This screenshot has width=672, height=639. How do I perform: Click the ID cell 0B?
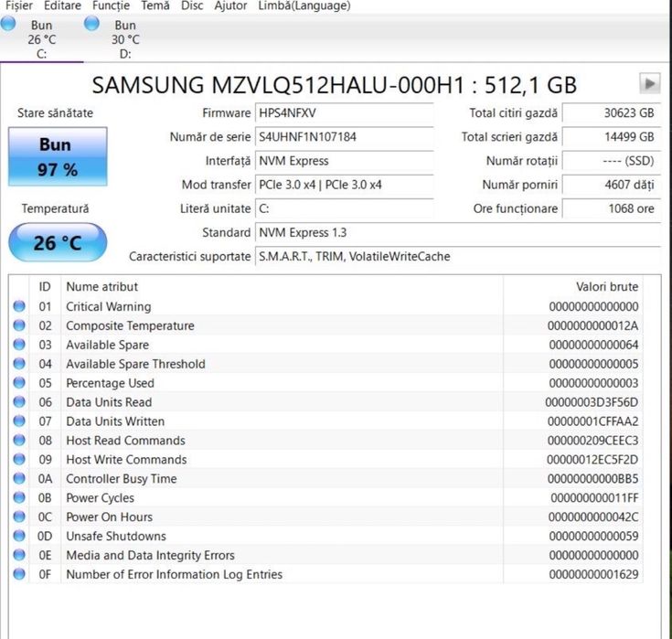click(45, 498)
